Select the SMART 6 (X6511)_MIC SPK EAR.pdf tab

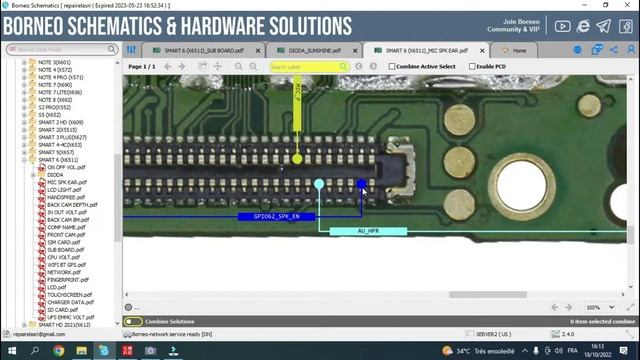point(427,51)
